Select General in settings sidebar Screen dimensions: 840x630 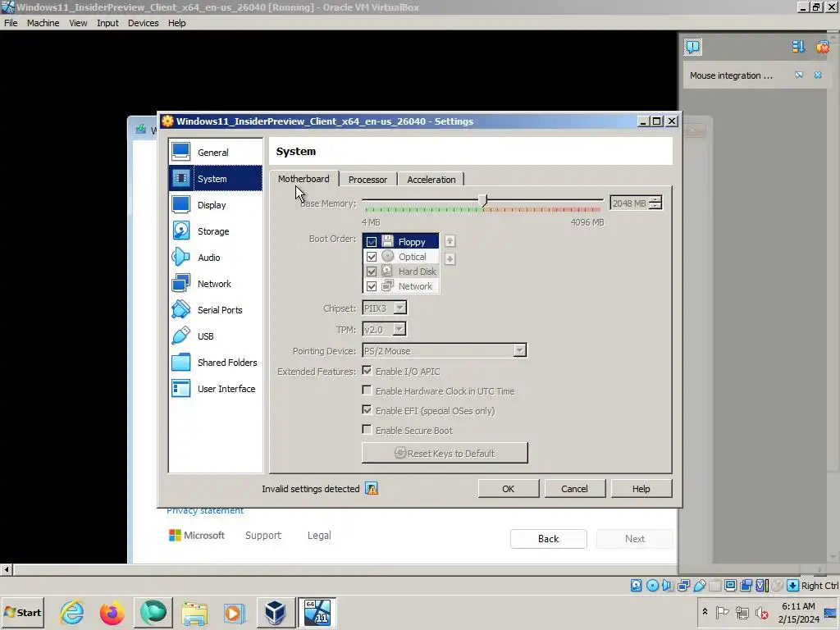pyautogui.click(x=216, y=152)
